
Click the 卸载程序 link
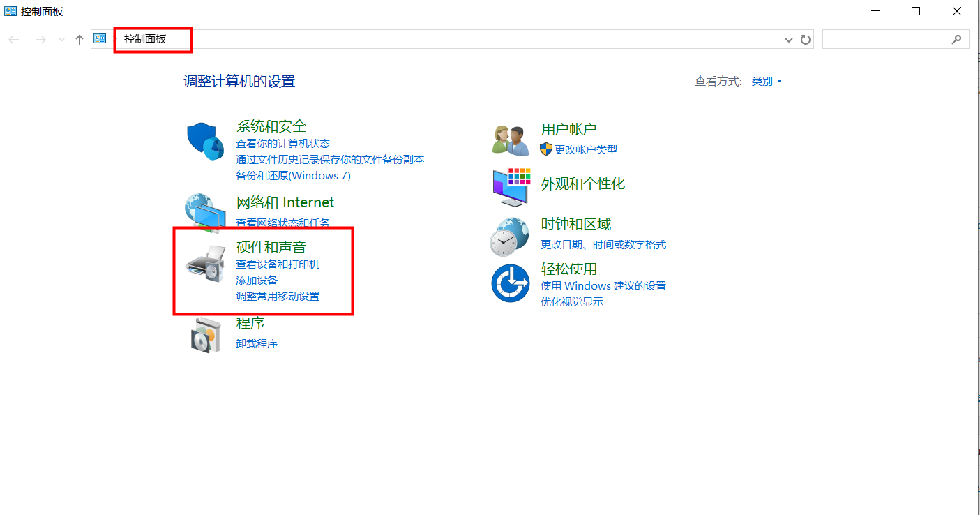point(257,343)
